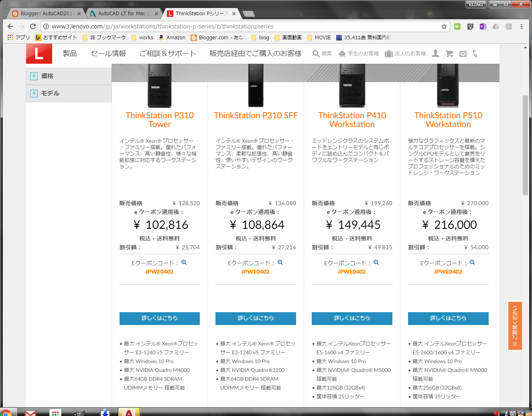Open the user account icon
The width and height of the screenshot is (532, 416).
click(x=435, y=54)
